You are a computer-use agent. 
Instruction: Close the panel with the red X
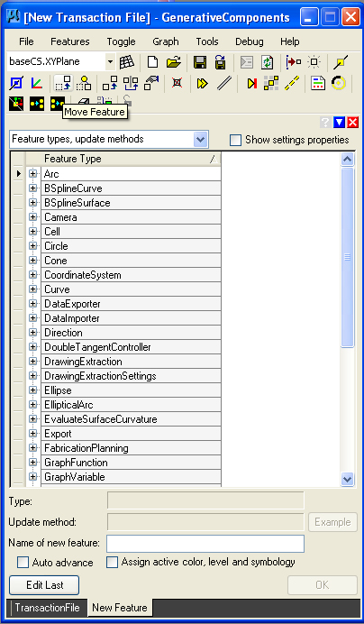point(353,122)
